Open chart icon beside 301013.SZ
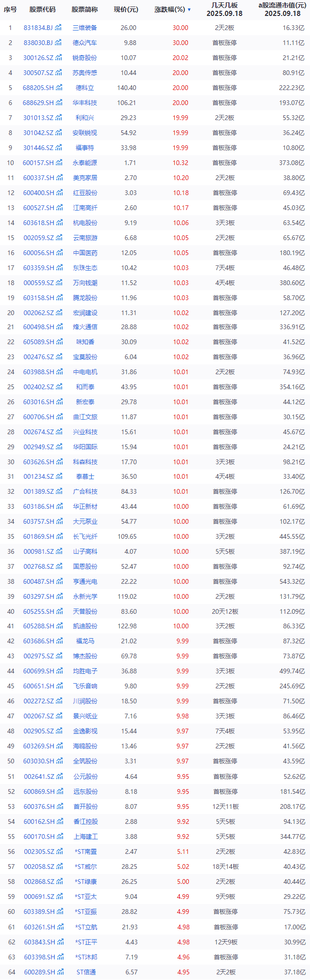The width and height of the screenshot is (310, 980). (x=59, y=118)
